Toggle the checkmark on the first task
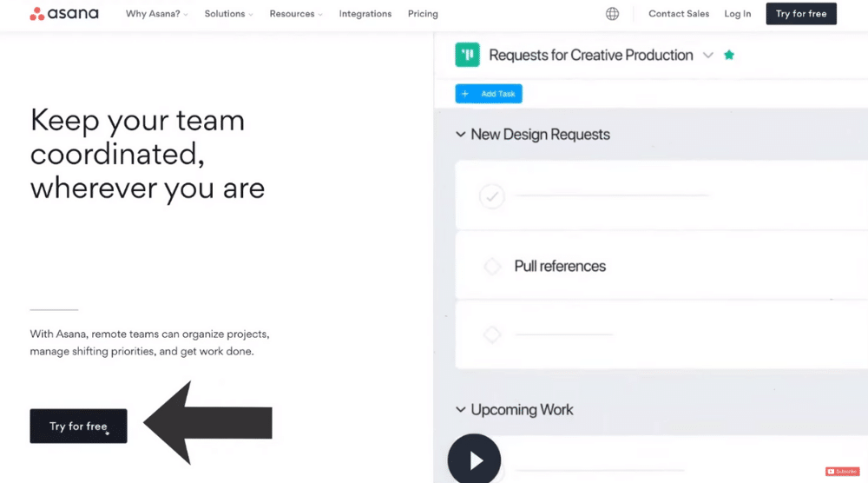The width and height of the screenshot is (868, 483). [491, 196]
